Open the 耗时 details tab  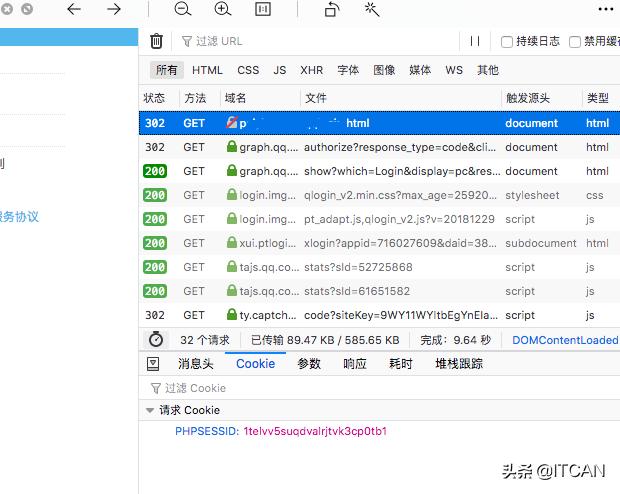tap(401, 363)
